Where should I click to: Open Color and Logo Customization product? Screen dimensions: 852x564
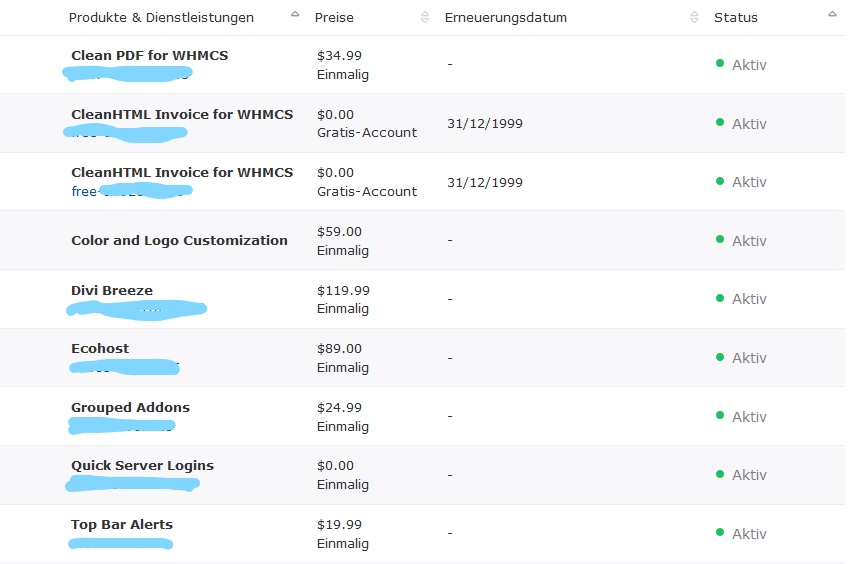[179, 240]
